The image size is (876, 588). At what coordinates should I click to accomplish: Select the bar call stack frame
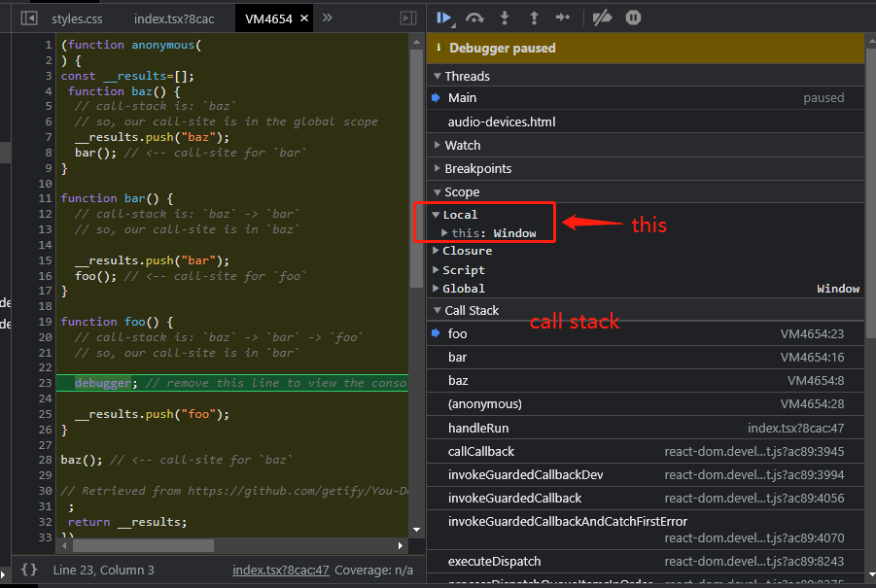pos(457,357)
